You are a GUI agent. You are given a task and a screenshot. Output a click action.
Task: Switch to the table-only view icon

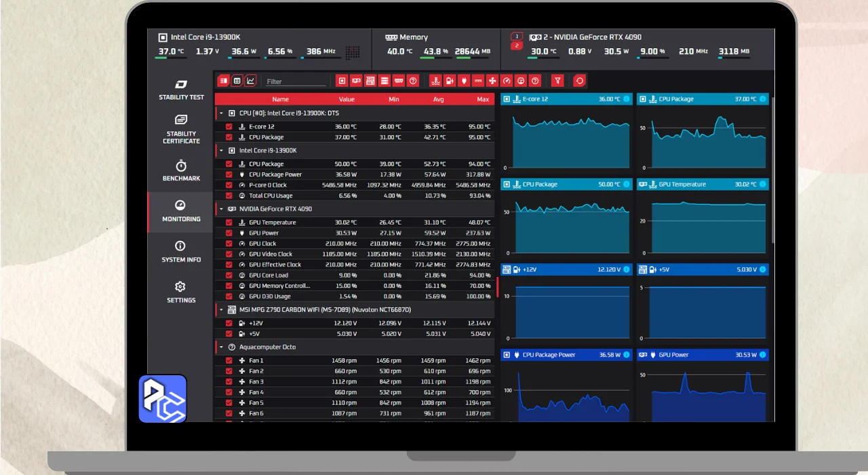tap(237, 81)
